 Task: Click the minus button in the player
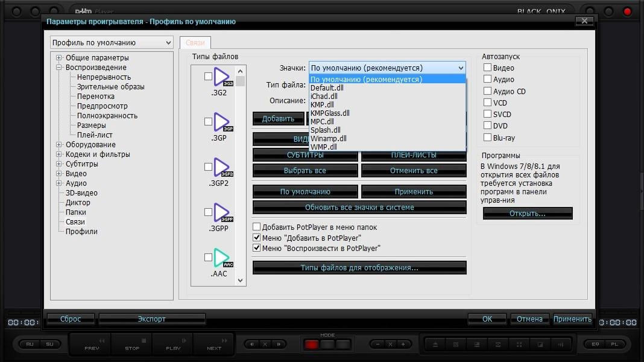(x=377, y=345)
